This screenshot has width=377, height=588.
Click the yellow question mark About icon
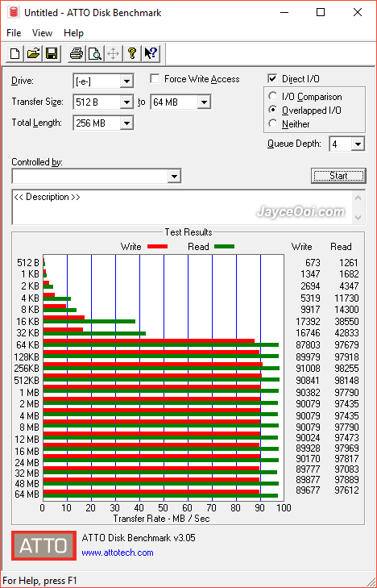point(132,53)
